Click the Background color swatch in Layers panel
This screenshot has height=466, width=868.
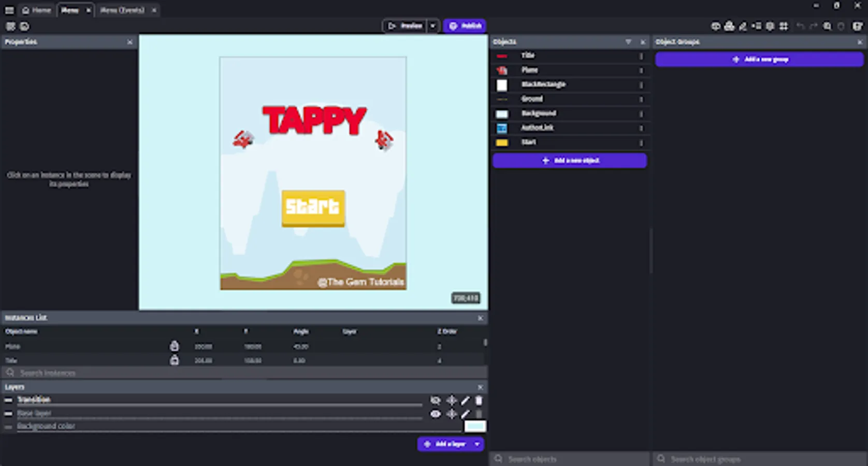[x=475, y=426]
